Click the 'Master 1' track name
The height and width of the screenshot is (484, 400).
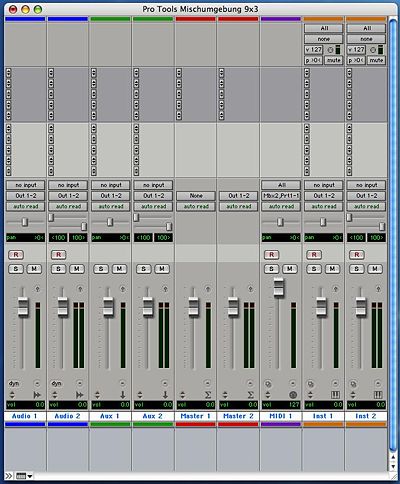196,416
